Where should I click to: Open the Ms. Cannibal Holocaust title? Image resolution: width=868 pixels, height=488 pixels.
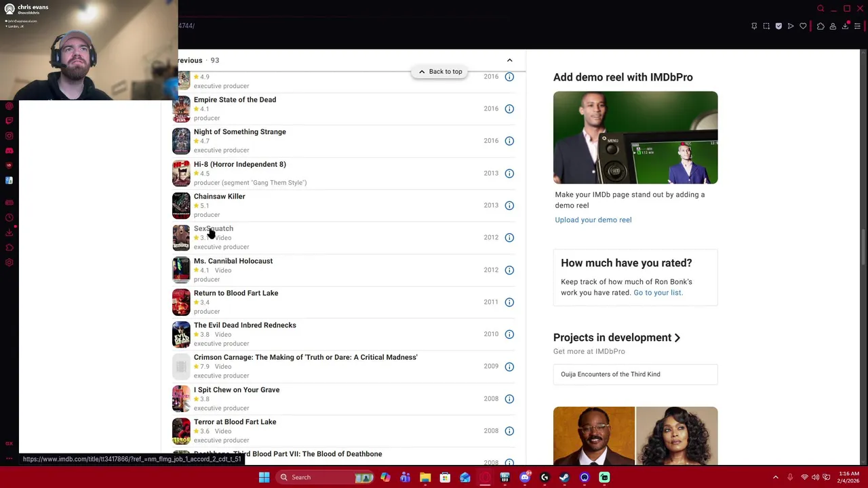[x=233, y=261]
